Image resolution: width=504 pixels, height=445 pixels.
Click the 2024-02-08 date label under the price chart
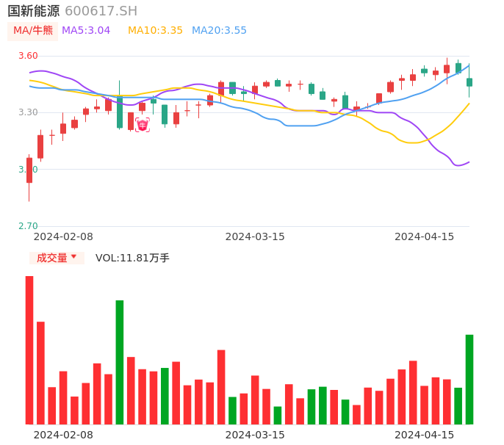[63, 236]
